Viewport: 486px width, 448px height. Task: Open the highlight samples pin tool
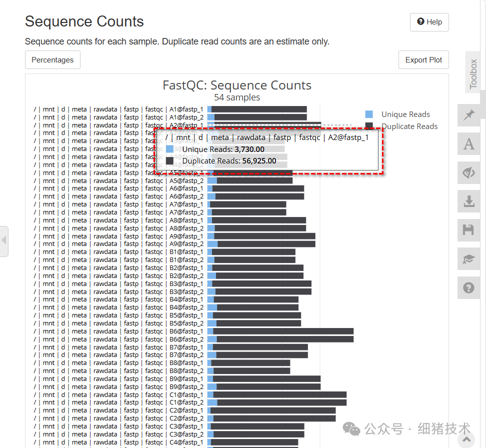[468, 115]
